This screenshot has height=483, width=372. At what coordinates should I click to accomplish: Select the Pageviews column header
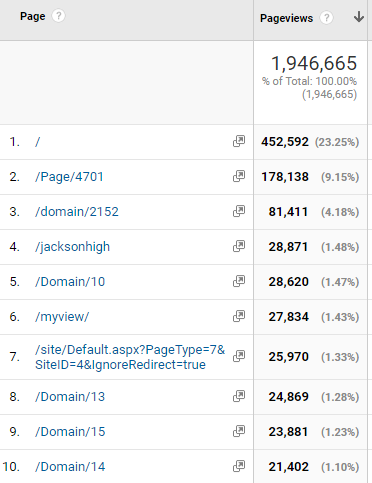tap(286, 18)
